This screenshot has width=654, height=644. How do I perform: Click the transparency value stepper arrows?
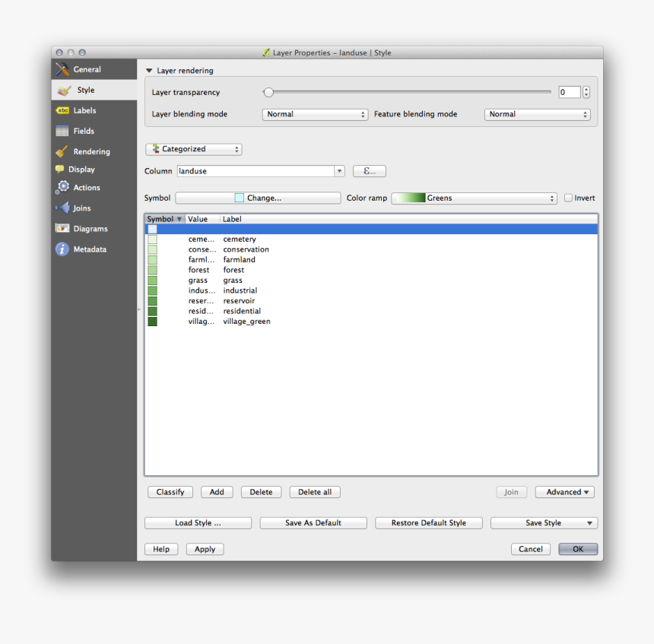(586, 92)
